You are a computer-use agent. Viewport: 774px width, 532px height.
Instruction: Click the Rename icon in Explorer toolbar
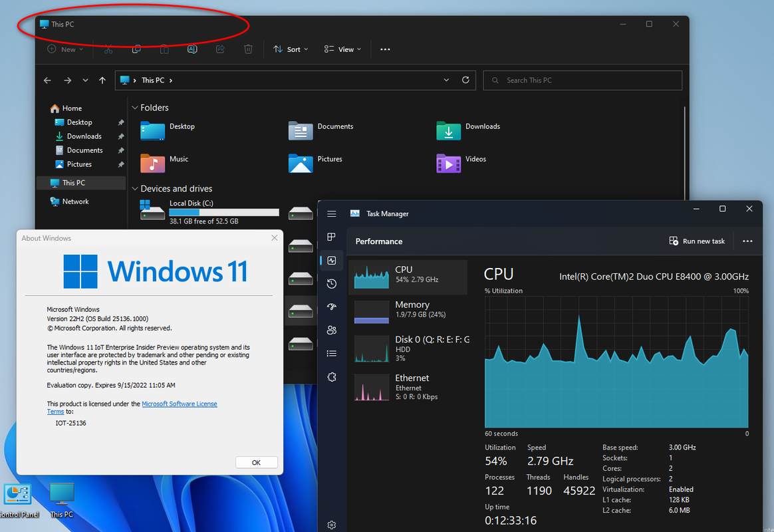tap(193, 49)
